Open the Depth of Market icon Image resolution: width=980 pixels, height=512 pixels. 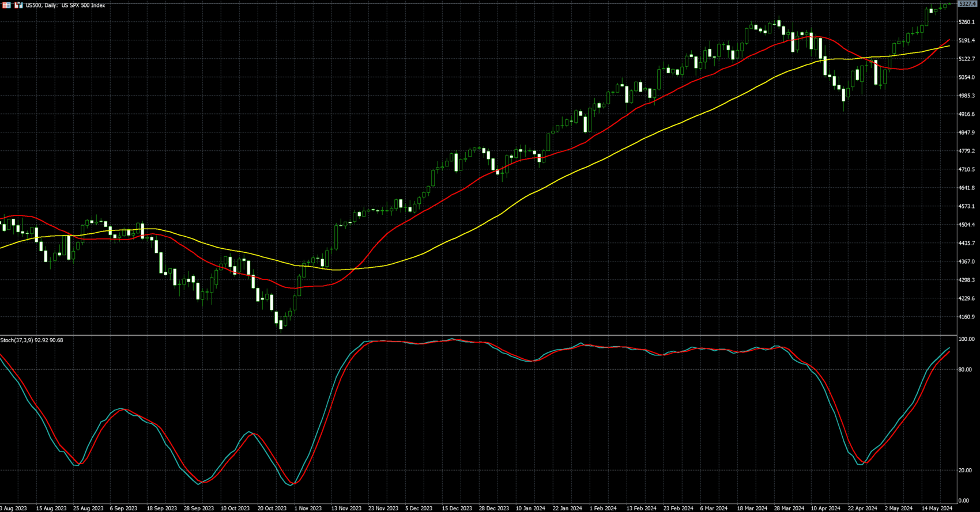tap(18, 5)
